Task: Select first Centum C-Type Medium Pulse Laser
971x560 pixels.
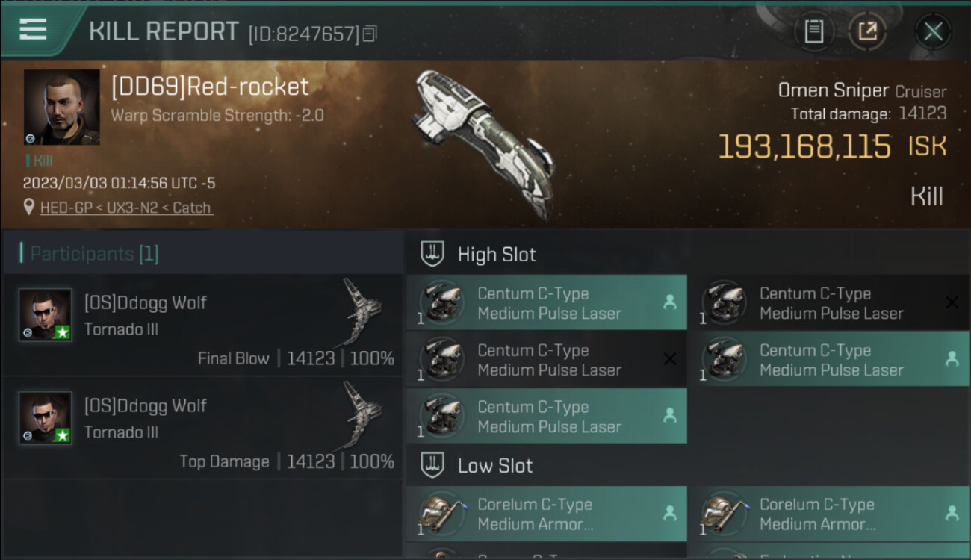Action: [547, 302]
